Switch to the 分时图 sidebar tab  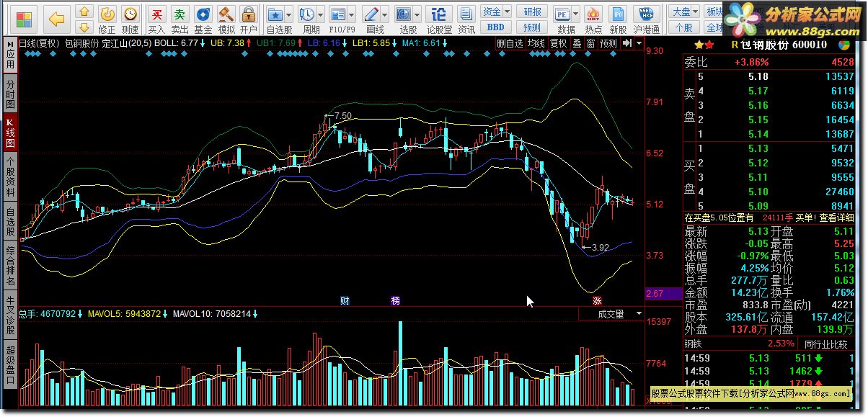point(10,92)
